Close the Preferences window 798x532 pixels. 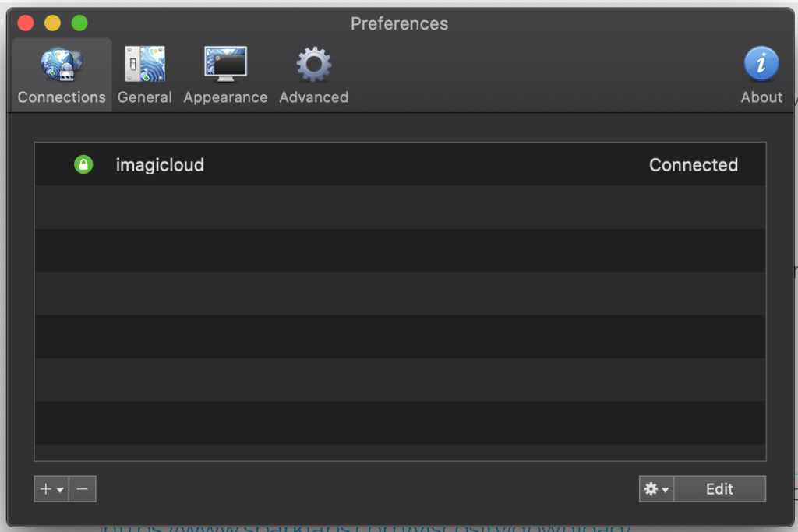(x=26, y=23)
